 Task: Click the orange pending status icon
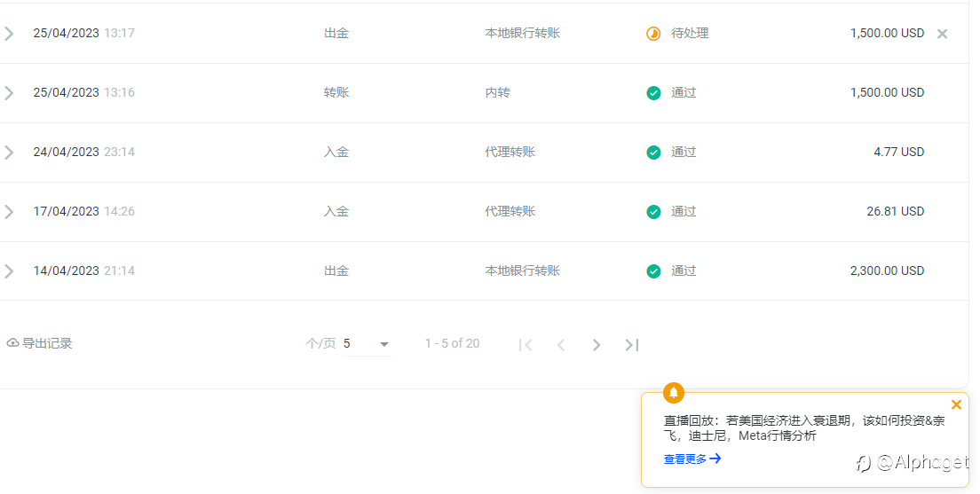(x=653, y=34)
